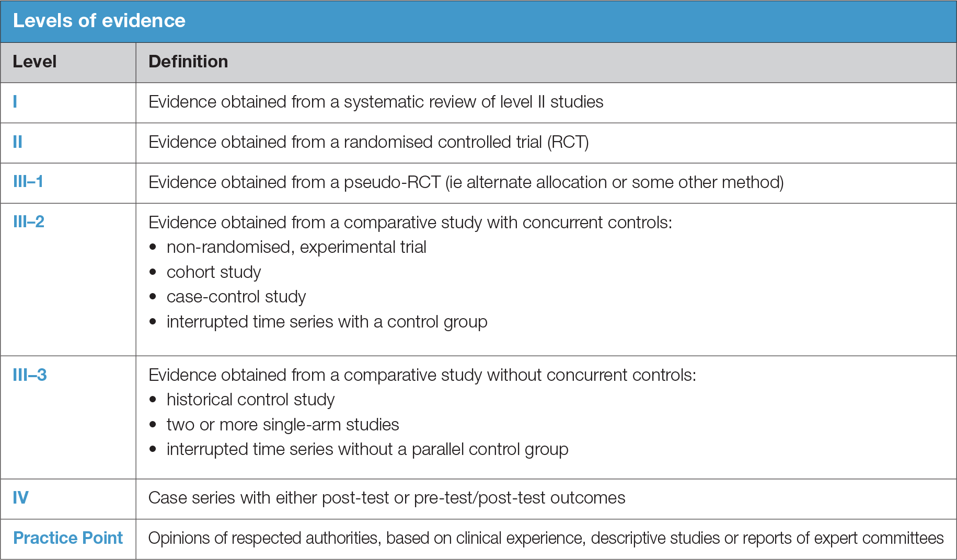Select the "III–3" level label

(30, 375)
